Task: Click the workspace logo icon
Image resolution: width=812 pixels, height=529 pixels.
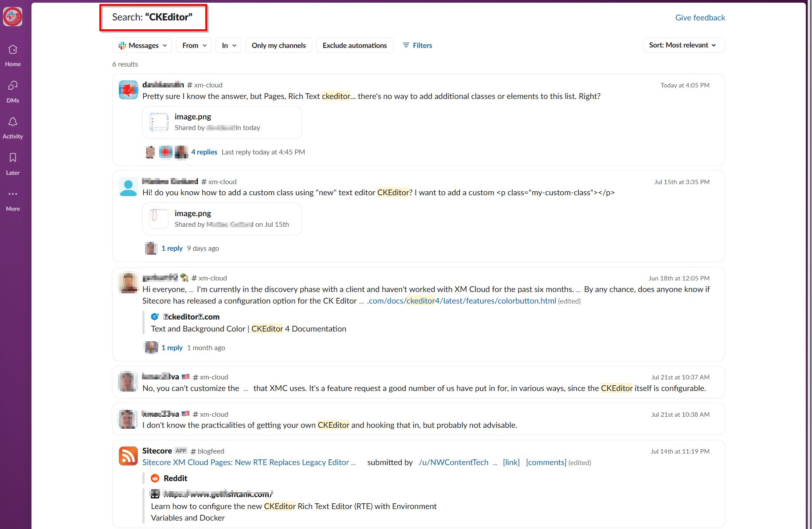Action: (12, 17)
